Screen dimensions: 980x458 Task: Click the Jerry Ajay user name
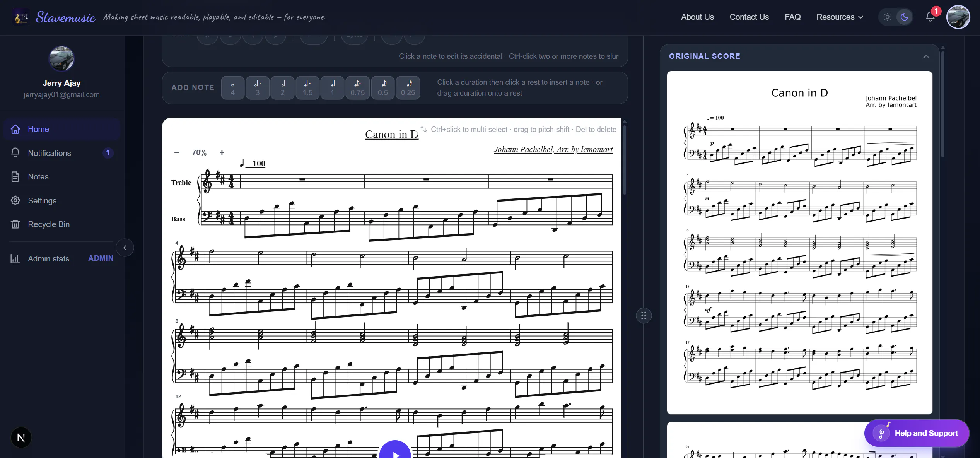point(61,83)
